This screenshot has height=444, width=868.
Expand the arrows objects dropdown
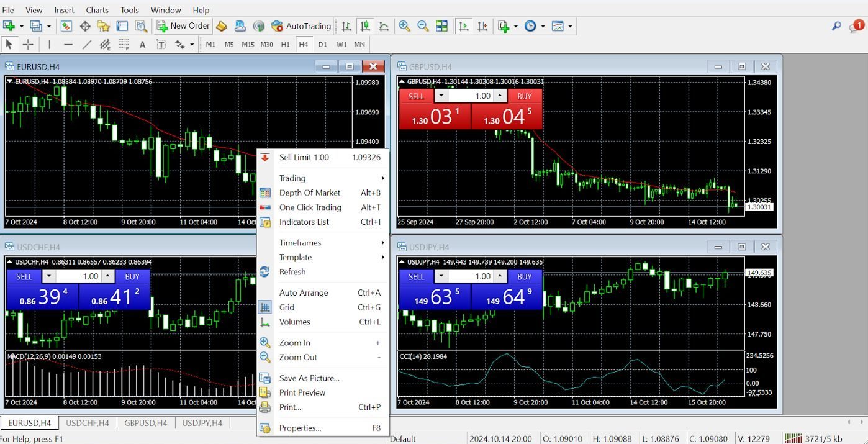(x=192, y=44)
